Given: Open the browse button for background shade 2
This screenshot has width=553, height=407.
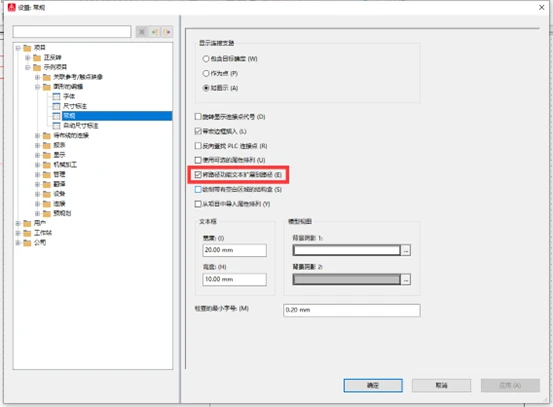Looking at the screenshot, I should tap(406, 280).
